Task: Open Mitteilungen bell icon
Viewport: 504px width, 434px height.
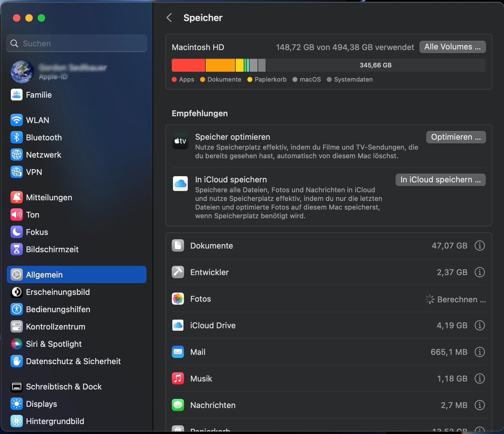Action: tap(17, 197)
